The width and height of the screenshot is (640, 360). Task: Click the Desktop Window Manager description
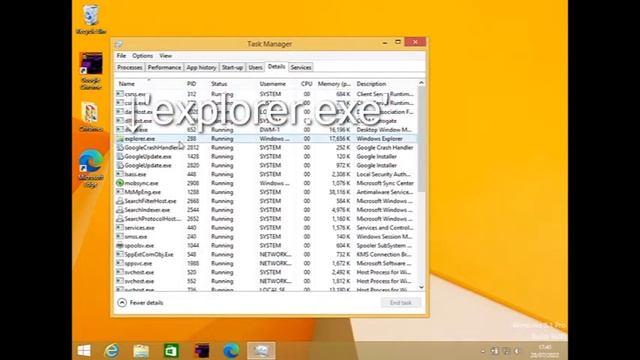(x=384, y=130)
